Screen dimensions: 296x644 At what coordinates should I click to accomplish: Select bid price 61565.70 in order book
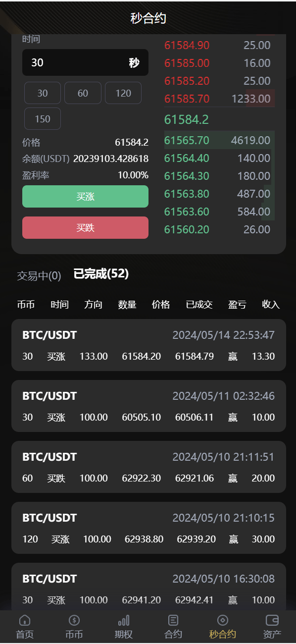(187, 140)
